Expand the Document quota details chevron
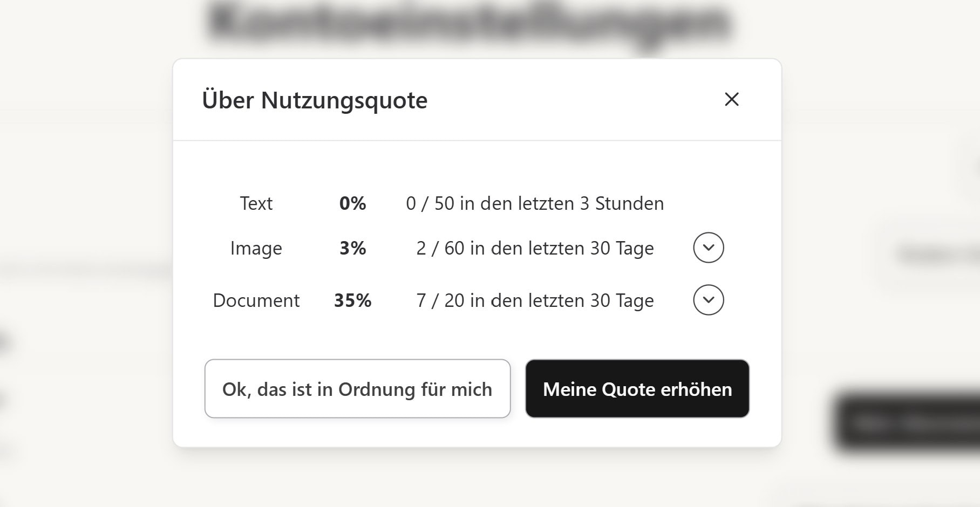 708,300
